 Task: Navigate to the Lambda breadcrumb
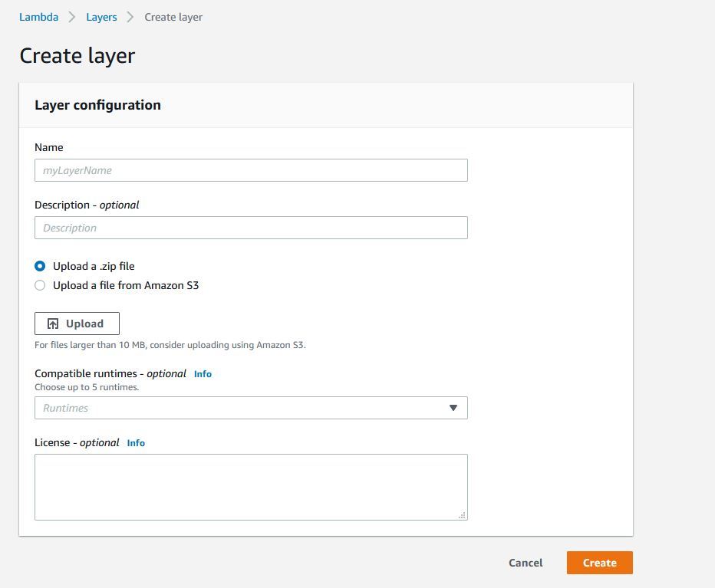pos(38,17)
